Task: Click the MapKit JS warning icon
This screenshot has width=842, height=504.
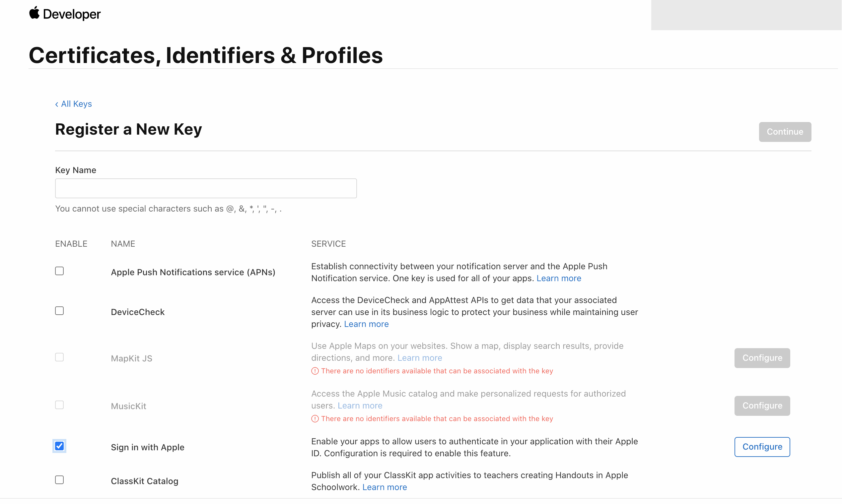Action: point(315,371)
